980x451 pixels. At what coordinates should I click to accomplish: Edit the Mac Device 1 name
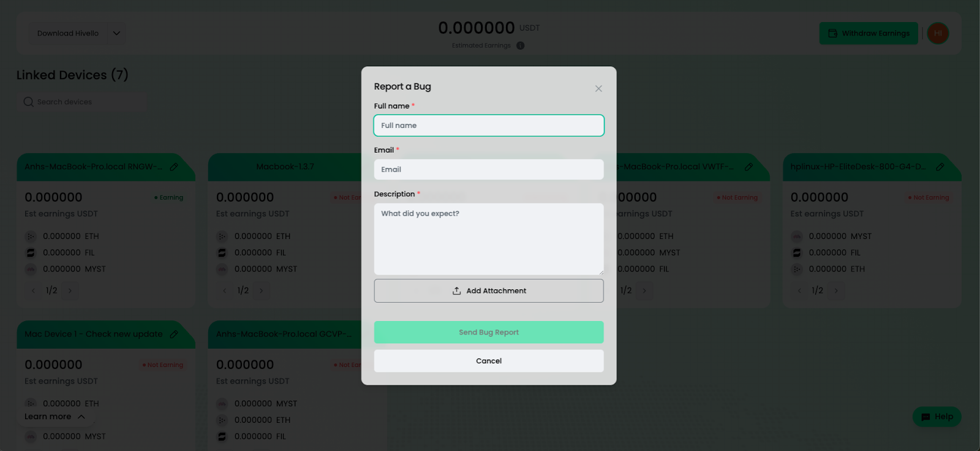click(174, 334)
